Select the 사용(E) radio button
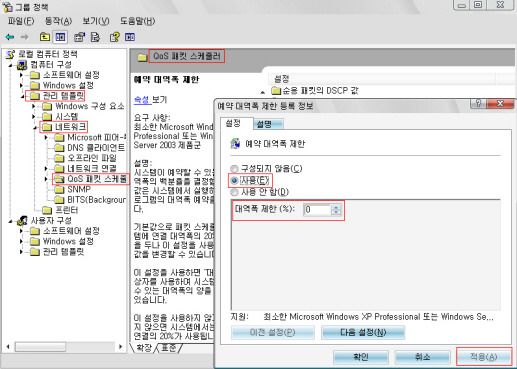The width and height of the screenshot is (517, 369). click(x=235, y=180)
